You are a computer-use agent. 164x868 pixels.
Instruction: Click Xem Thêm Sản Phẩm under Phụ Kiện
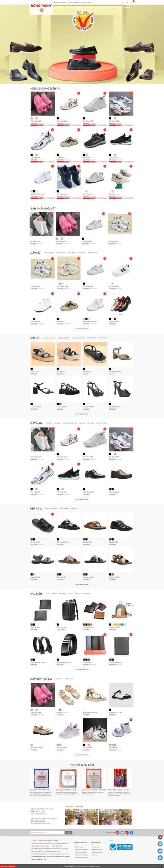click(82, 669)
